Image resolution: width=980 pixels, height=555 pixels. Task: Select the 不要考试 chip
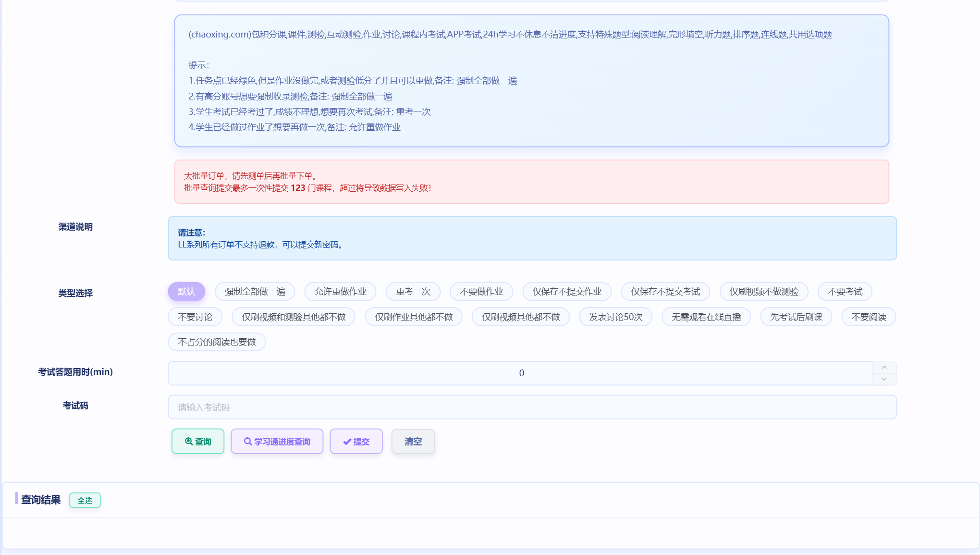coord(845,291)
